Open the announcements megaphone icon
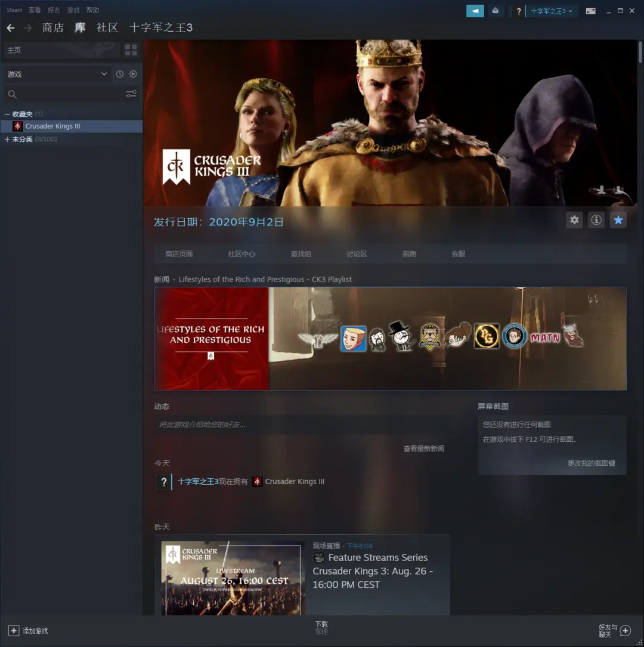This screenshot has width=644, height=647. coord(475,11)
